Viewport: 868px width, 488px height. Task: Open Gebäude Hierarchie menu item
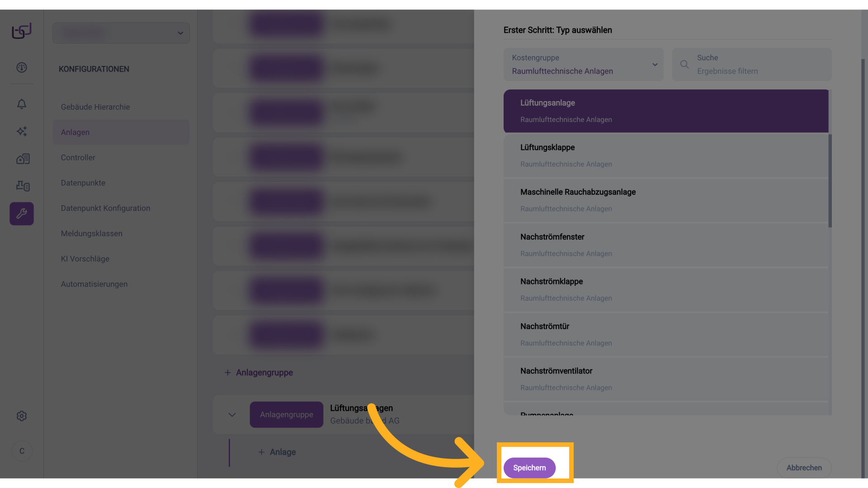(x=95, y=107)
